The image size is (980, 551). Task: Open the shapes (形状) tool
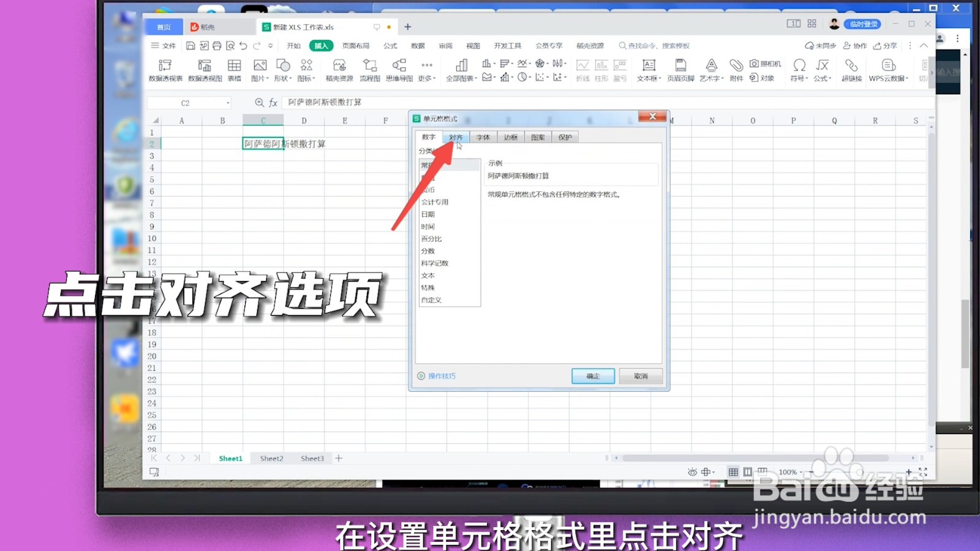pyautogui.click(x=283, y=70)
